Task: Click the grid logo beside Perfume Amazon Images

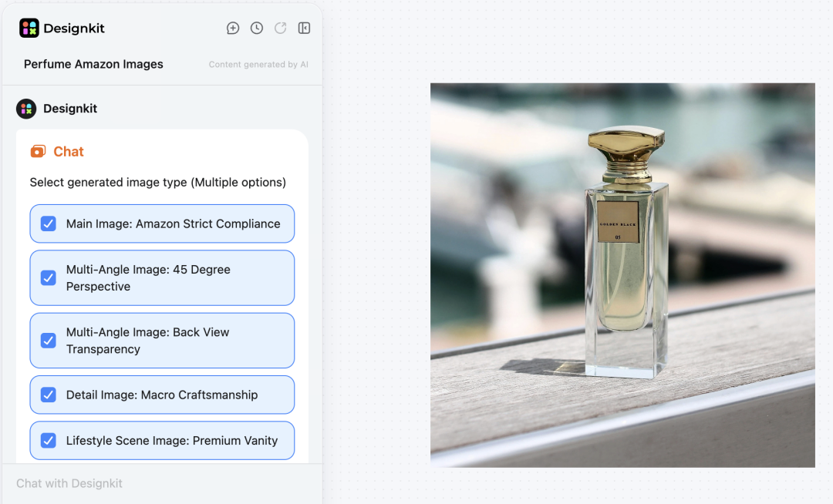Action: [29, 28]
